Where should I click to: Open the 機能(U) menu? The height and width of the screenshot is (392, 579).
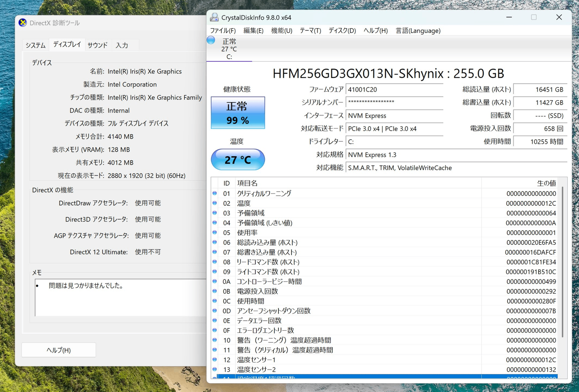[281, 30]
